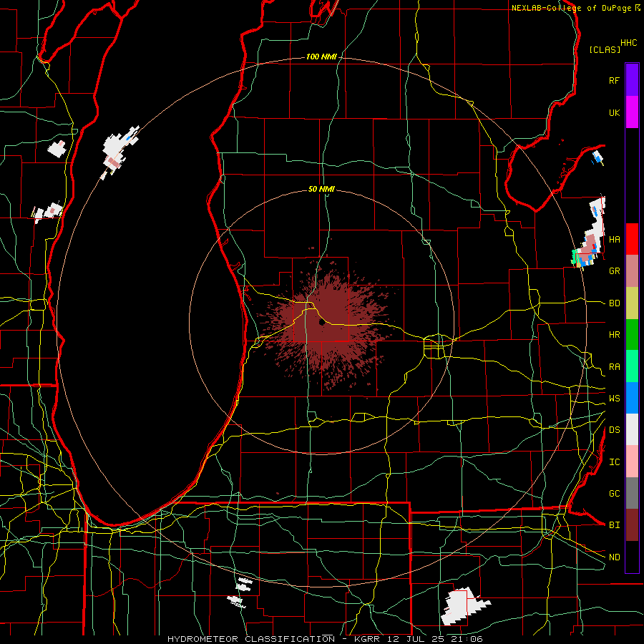Click the 'NEXLAB-College of DuPage' credit text
The image size is (644, 644).
click(x=572, y=8)
